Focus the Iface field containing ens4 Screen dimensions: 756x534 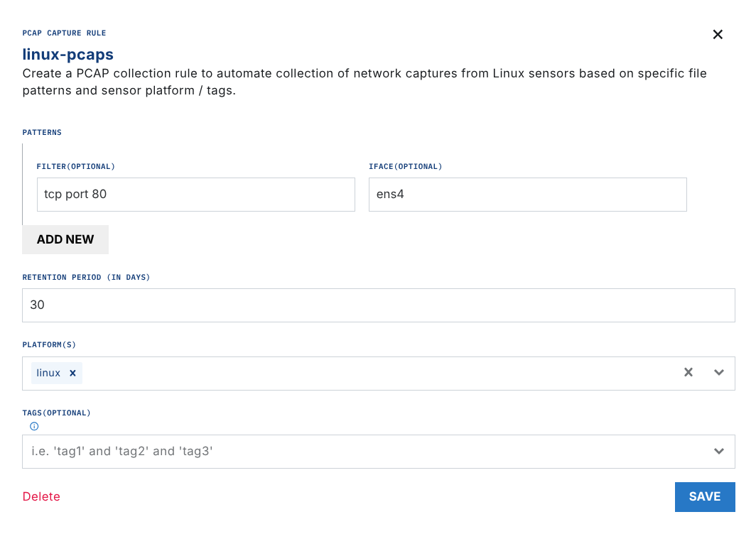pyautogui.click(x=527, y=194)
